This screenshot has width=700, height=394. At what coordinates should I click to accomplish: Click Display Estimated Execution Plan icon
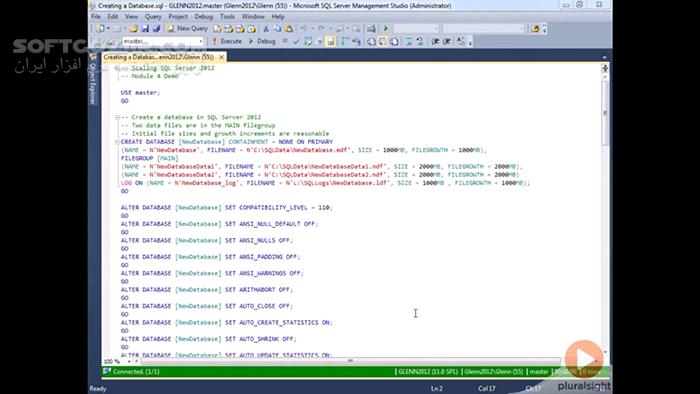(x=308, y=41)
